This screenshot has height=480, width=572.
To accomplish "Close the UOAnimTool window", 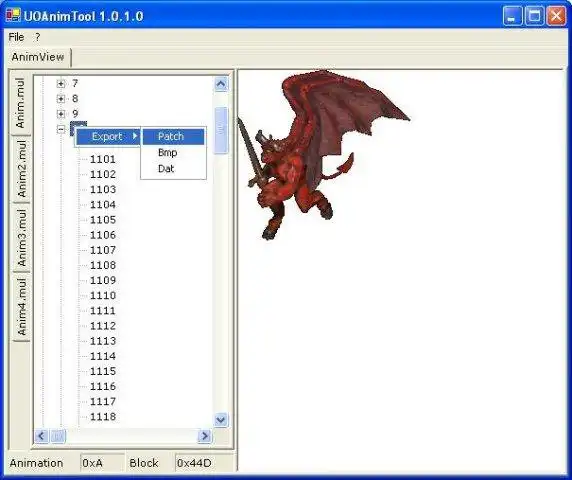I will [x=556, y=16].
